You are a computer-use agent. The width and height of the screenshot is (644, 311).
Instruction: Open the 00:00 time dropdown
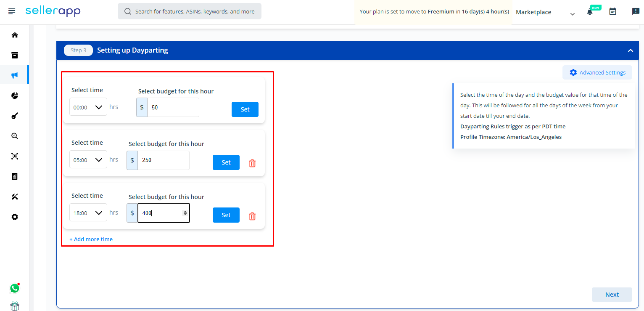[x=88, y=107]
